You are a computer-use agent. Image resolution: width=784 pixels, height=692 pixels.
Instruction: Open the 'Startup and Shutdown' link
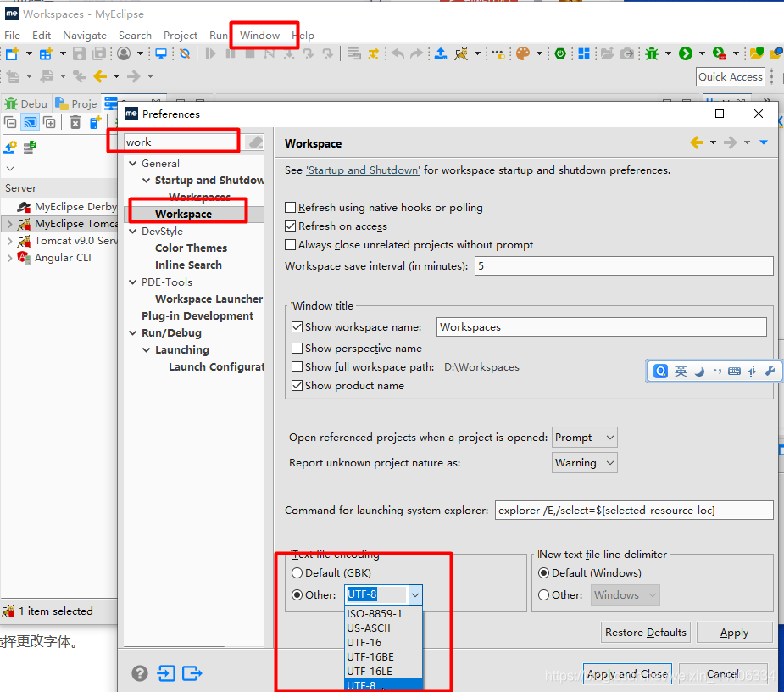coord(363,170)
